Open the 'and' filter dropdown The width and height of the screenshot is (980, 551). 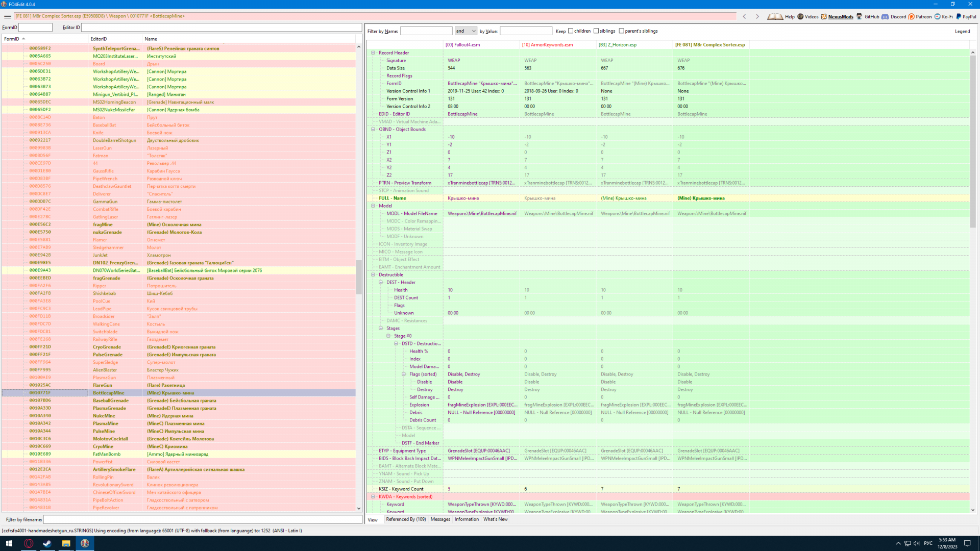click(x=465, y=31)
